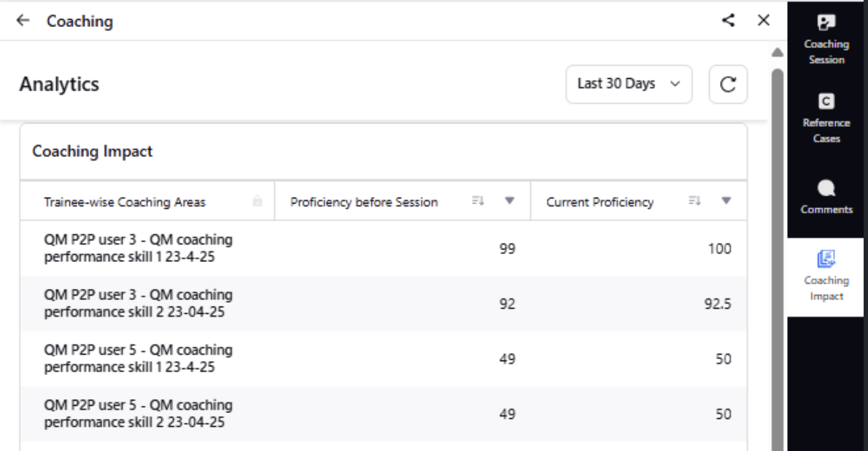Click the Proficiency before Session header text

364,202
